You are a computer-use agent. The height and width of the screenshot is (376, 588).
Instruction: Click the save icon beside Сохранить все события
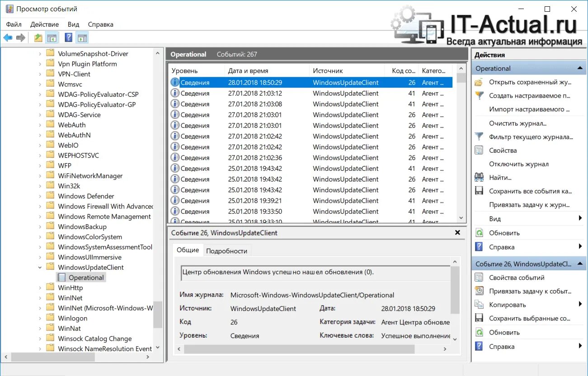coord(479,191)
